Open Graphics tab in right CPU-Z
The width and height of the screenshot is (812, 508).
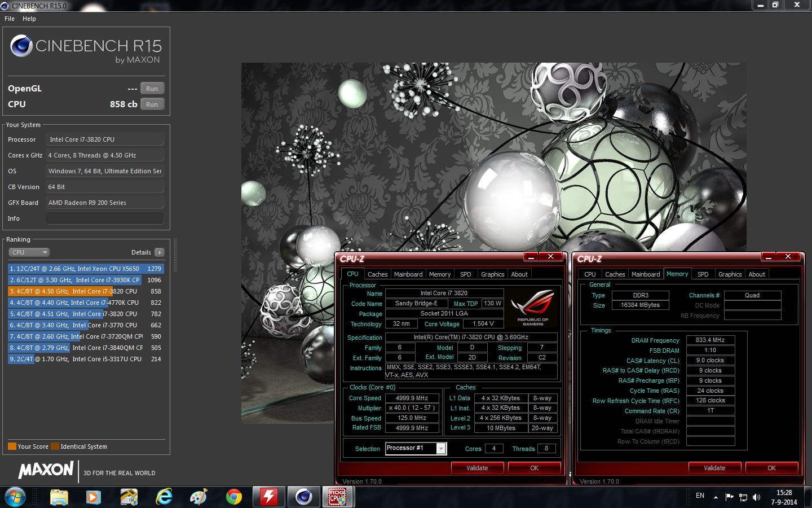730,274
